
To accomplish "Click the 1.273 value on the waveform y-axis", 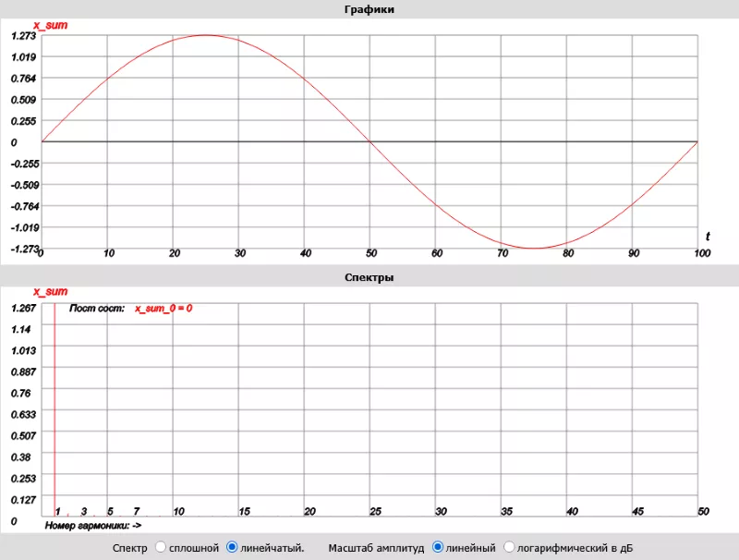I will [x=23, y=36].
